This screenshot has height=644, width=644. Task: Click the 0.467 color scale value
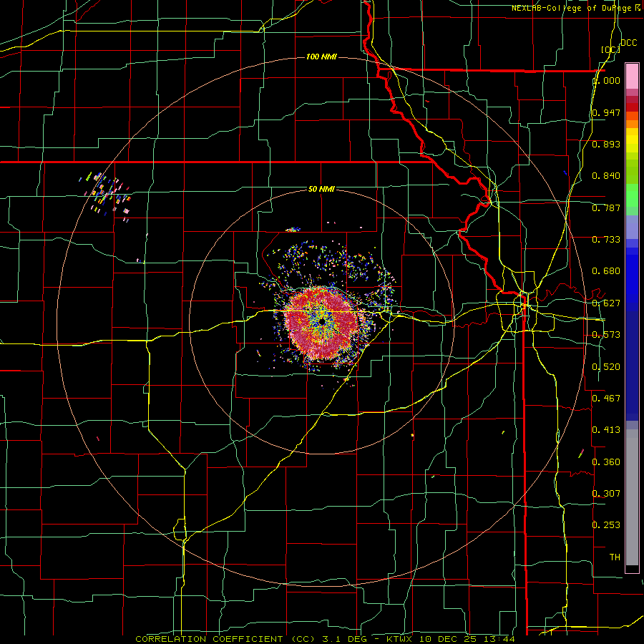[606, 399]
